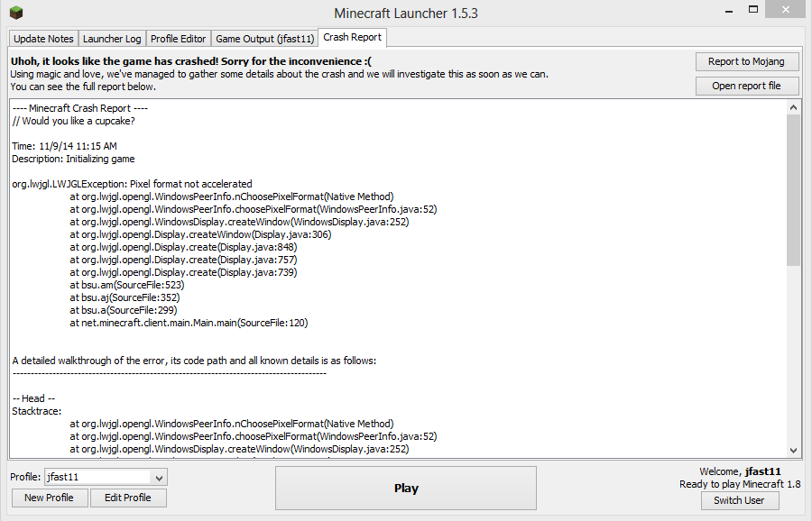Click the crash report vertical scrollbar thumb

(x=793, y=190)
